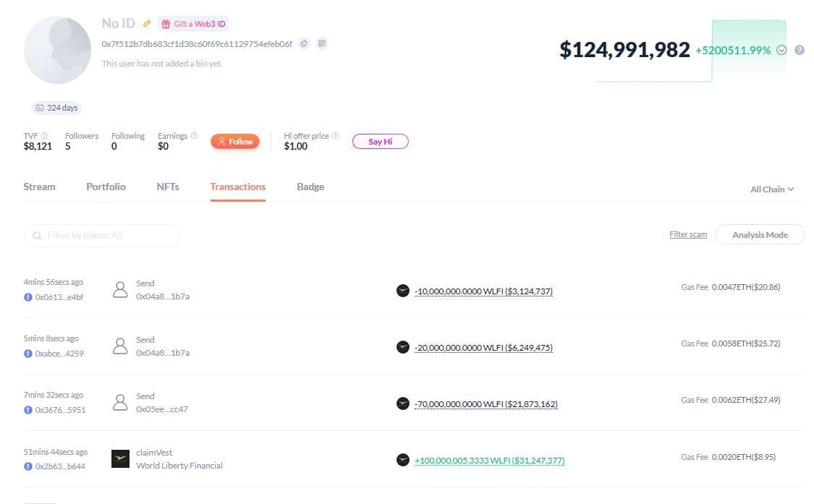Toggle the Filter scam option
Screen dimensions: 814x504
pyautogui.click(x=688, y=234)
